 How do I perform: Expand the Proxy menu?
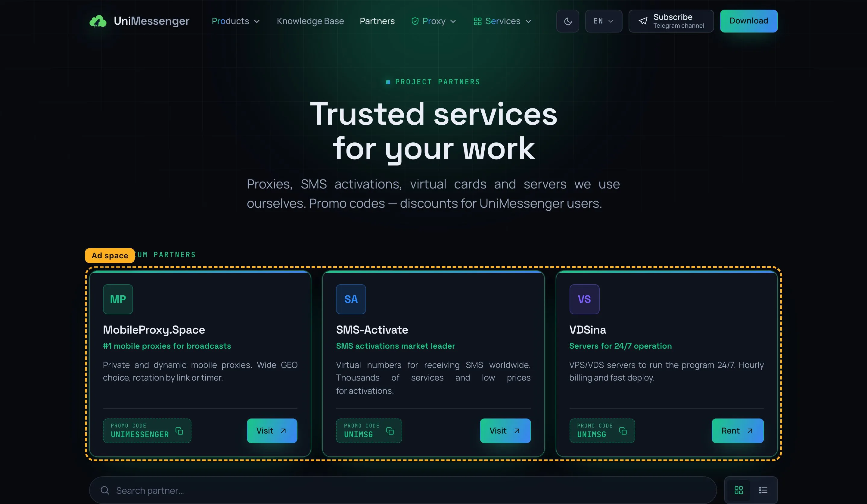[x=434, y=21]
